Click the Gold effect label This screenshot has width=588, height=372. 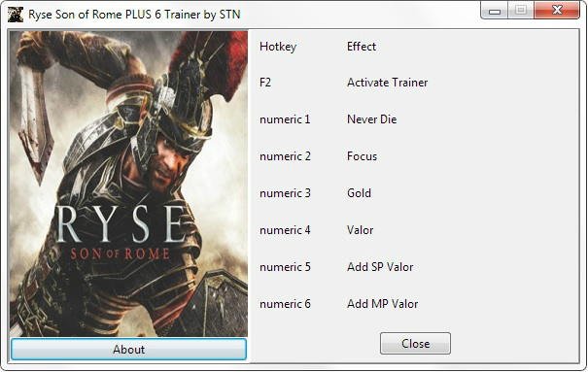[359, 193]
